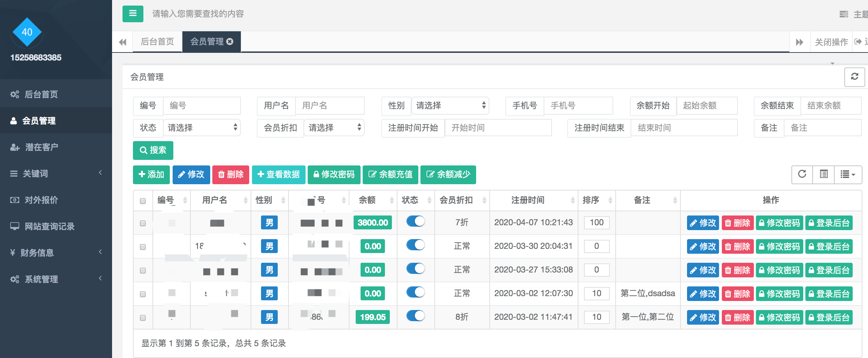Select 会员管理 in the sidebar
This screenshot has width=868, height=358.
(56, 121)
